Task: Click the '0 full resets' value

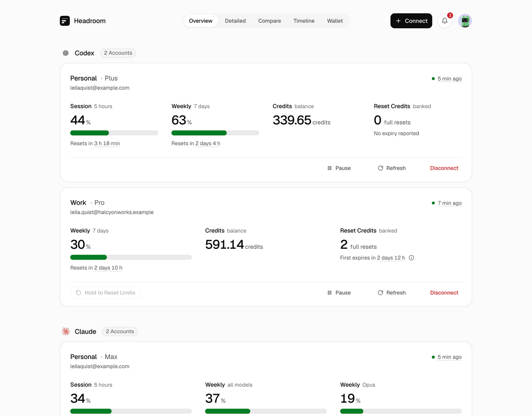Action: 392,120
